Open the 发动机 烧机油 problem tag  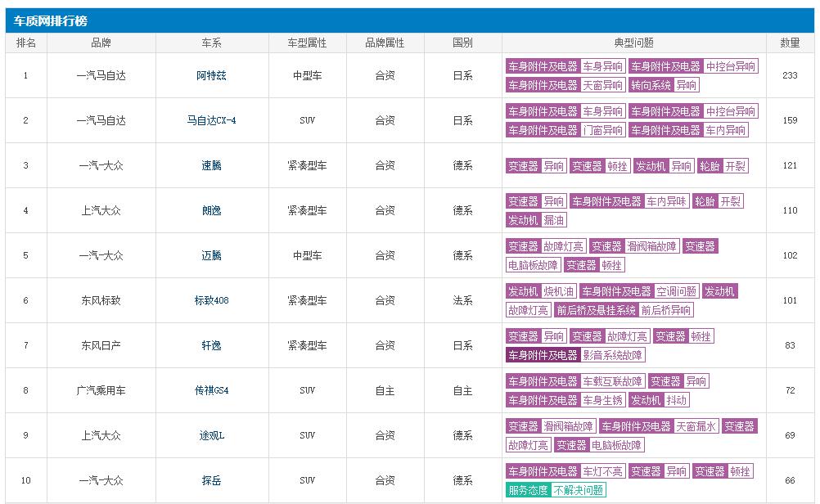click(x=541, y=291)
